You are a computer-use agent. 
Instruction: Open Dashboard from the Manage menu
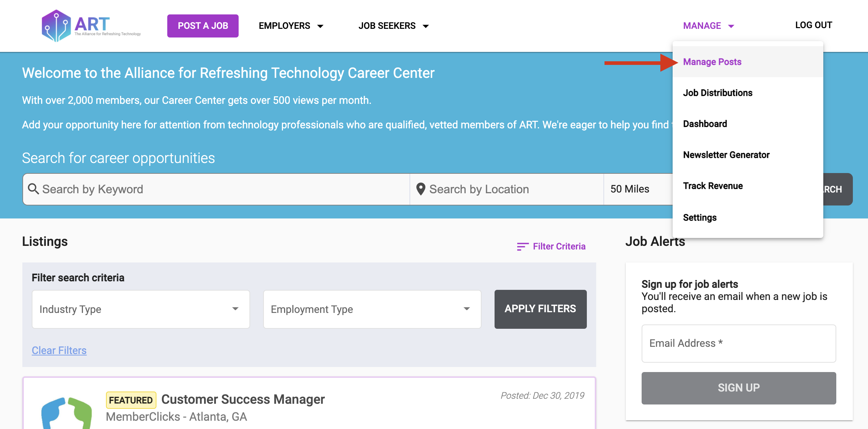point(705,124)
